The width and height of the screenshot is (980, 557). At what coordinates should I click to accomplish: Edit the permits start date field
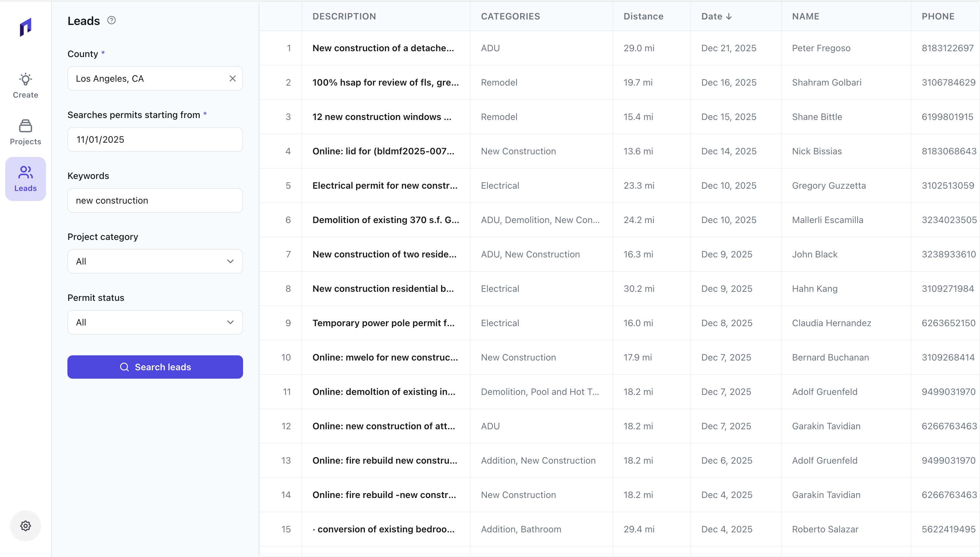[x=155, y=139]
